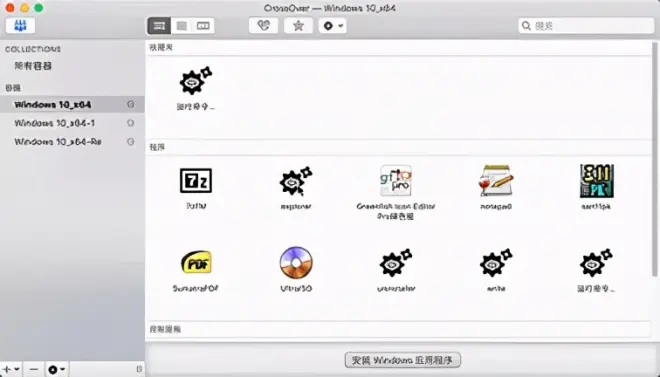This screenshot has height=377, width=660.
Task: Click the heart health check toolbar icon
Action: click(263, 26)
